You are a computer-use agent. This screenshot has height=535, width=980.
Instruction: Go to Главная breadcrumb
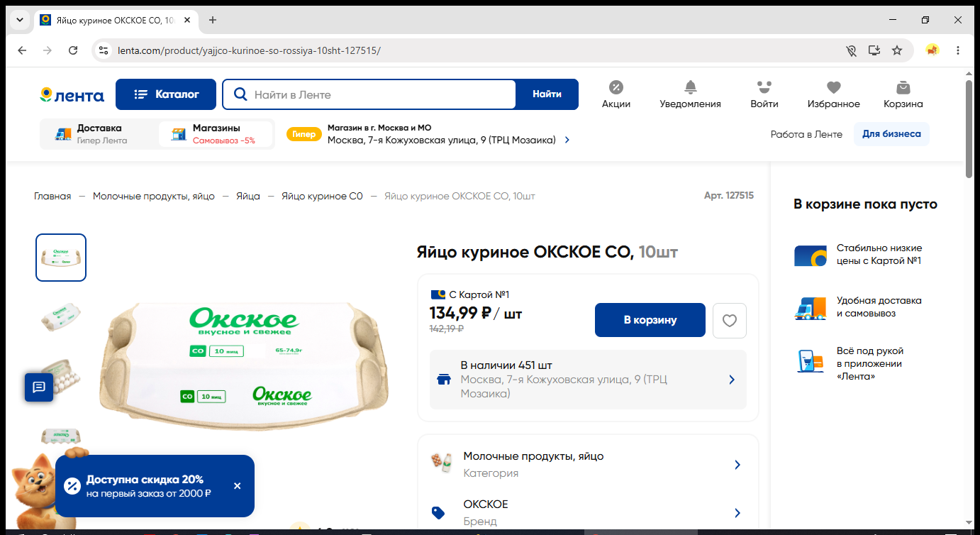click(52, 196)
